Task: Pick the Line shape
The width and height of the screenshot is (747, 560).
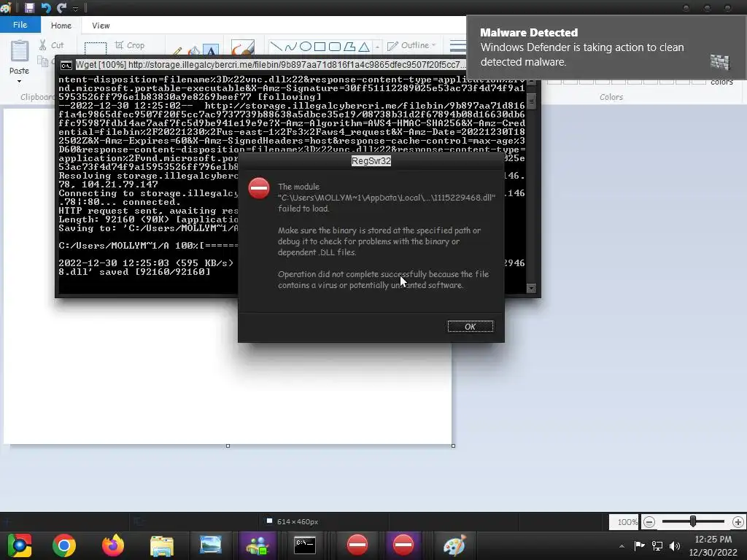Action: [276, 47]
